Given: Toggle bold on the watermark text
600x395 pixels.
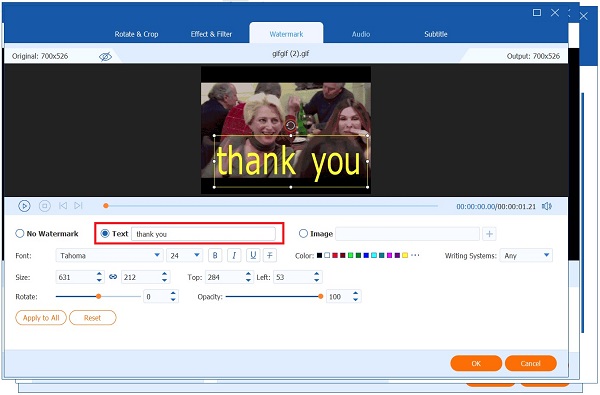Looking at the screenshot, I should click(x=215, y=255).
